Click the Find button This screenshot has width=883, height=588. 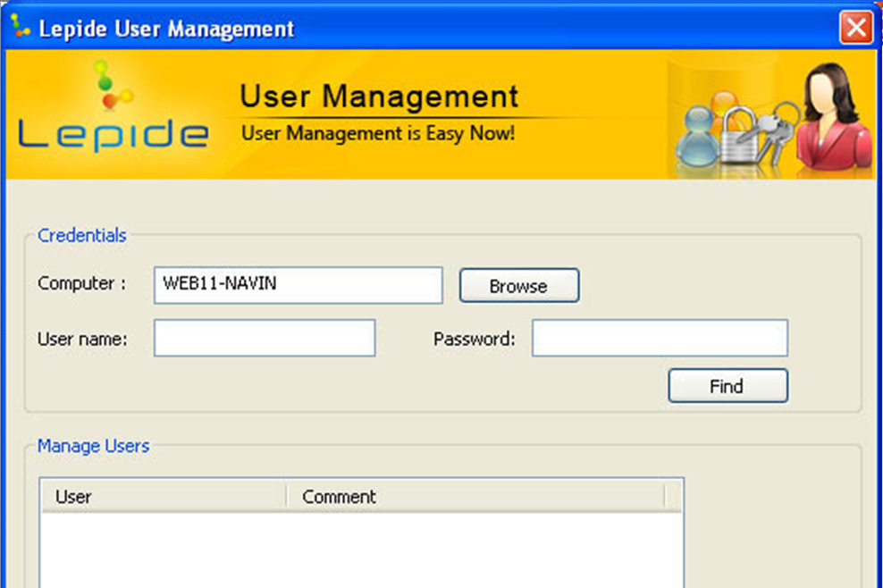click(x=727, y=386)
